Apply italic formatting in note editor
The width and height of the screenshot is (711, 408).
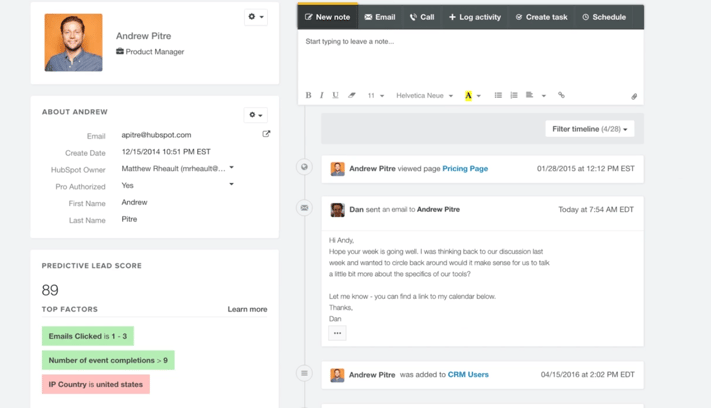tap(321, 95)
